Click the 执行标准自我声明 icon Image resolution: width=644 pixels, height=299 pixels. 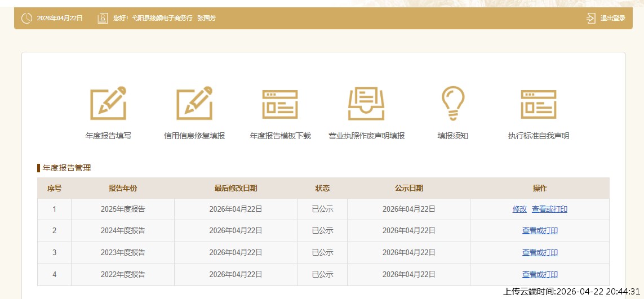538,104
